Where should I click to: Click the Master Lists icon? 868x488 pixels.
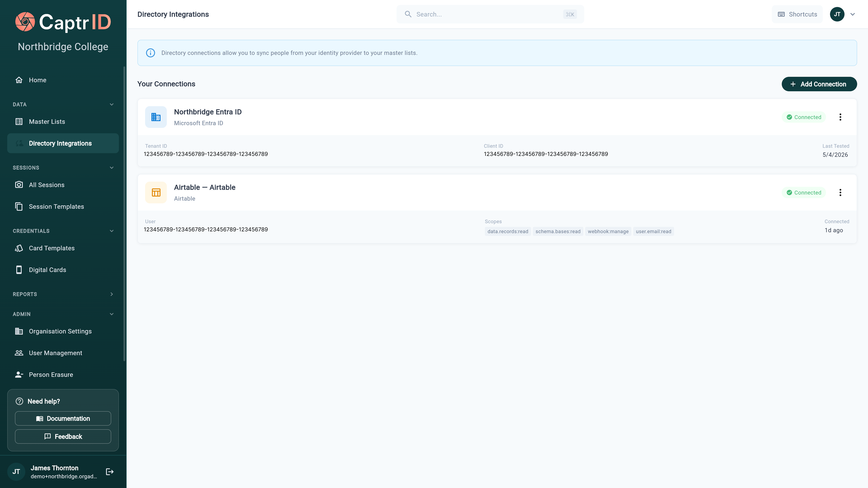[19, 122]
